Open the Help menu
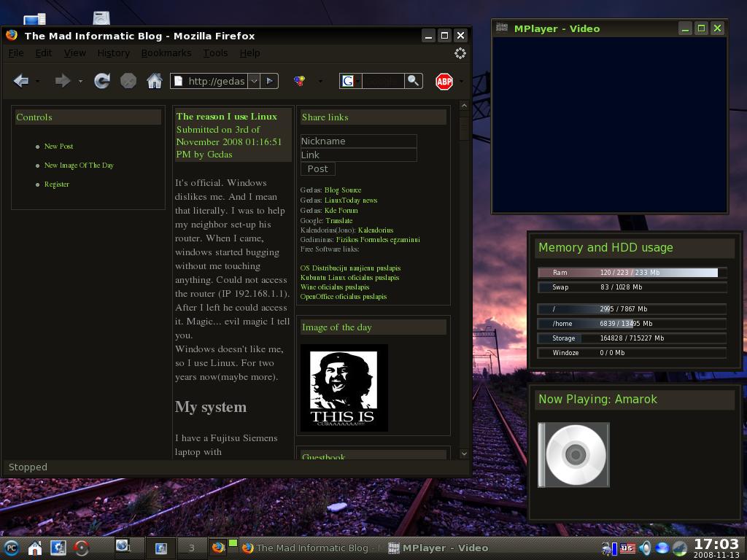The image size is (747, 560). [x=249, y=52]
